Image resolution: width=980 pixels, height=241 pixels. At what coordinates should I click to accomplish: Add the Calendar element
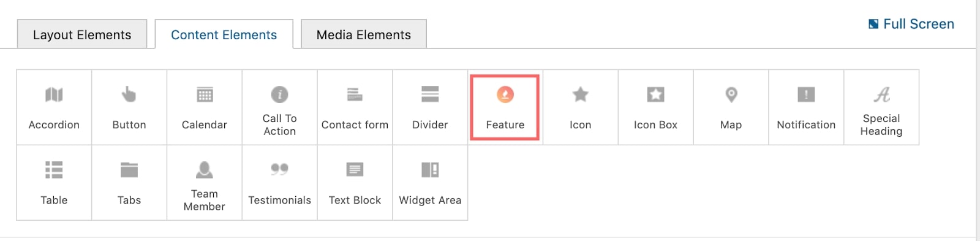pyautogui.click(x=205, y=107)
